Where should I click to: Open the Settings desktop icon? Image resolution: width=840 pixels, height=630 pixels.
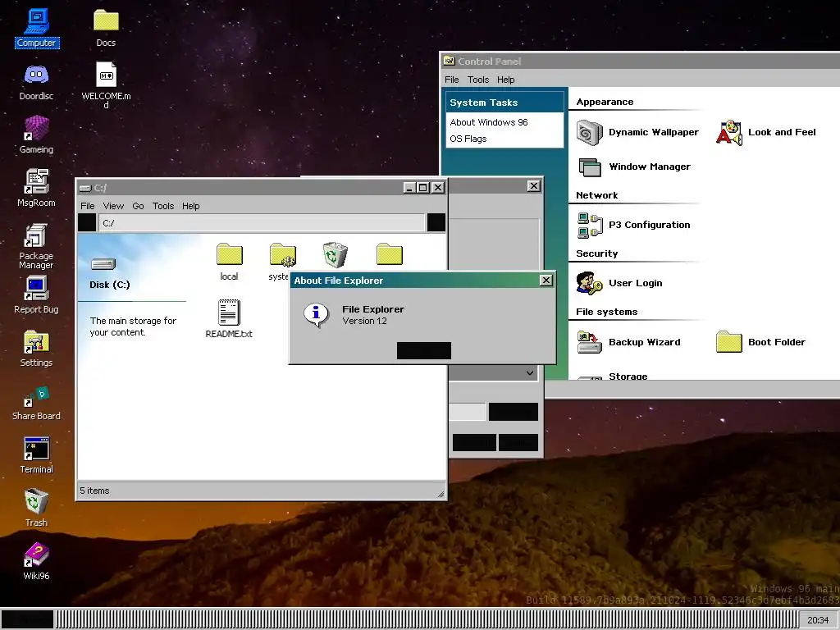point(36,348)
